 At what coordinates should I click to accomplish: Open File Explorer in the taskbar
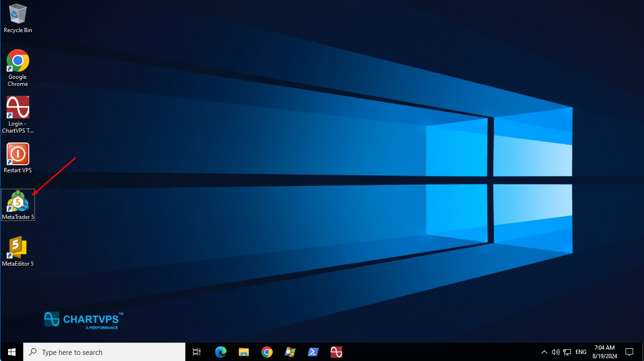(x=243, y=352)
